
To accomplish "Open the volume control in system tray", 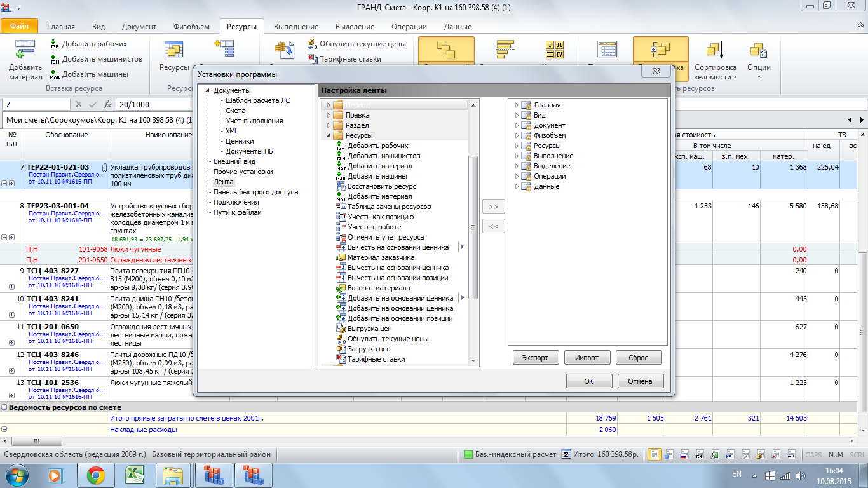I will pyautogui.click(x=801, y=475).
